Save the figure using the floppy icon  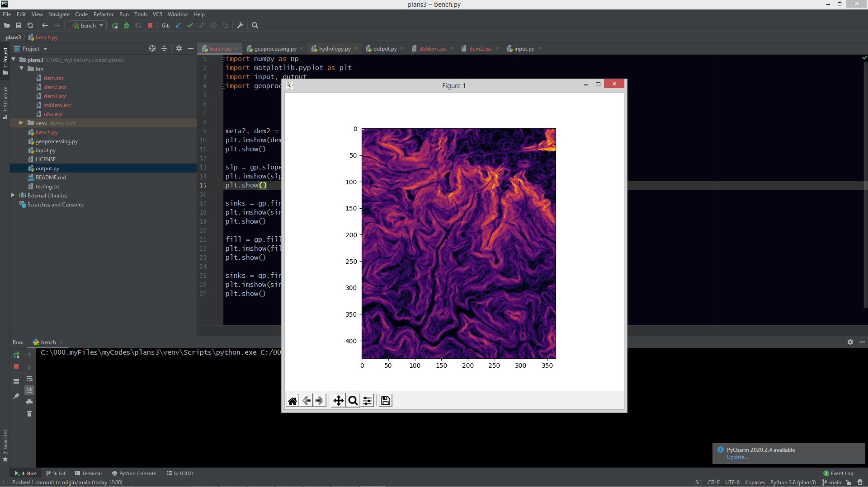(385, 401)
